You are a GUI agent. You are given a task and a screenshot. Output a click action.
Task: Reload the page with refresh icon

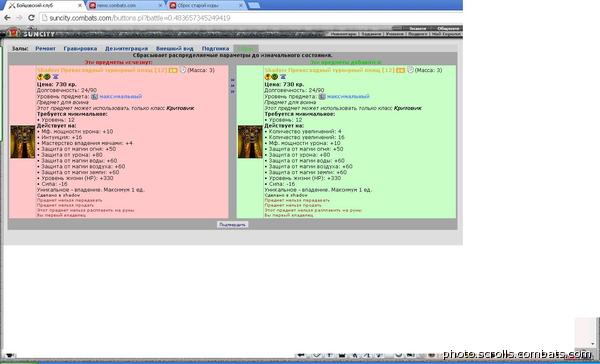point(31,18)
